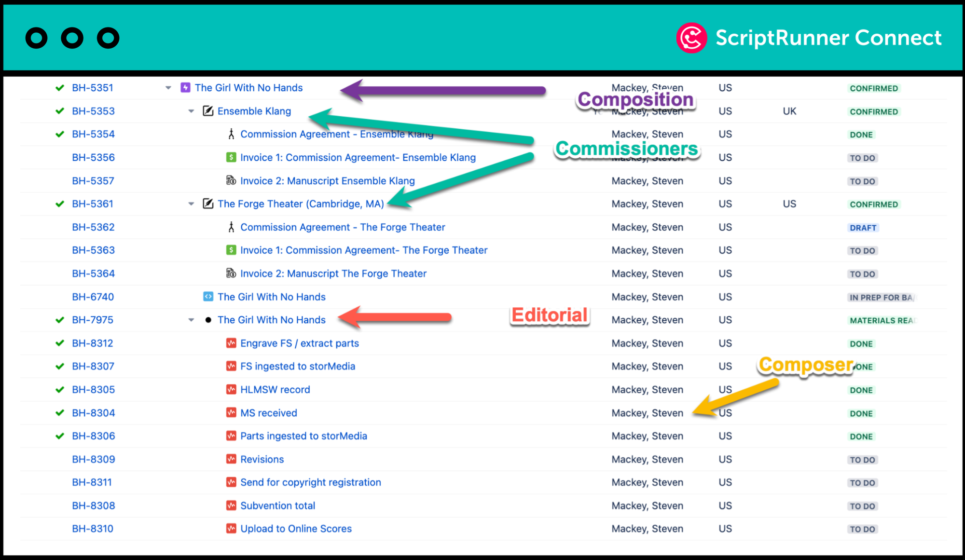Click ScriptRunner Connect logo icon
This screenshot has width=965, height=560.
click(x=691, y=38)
